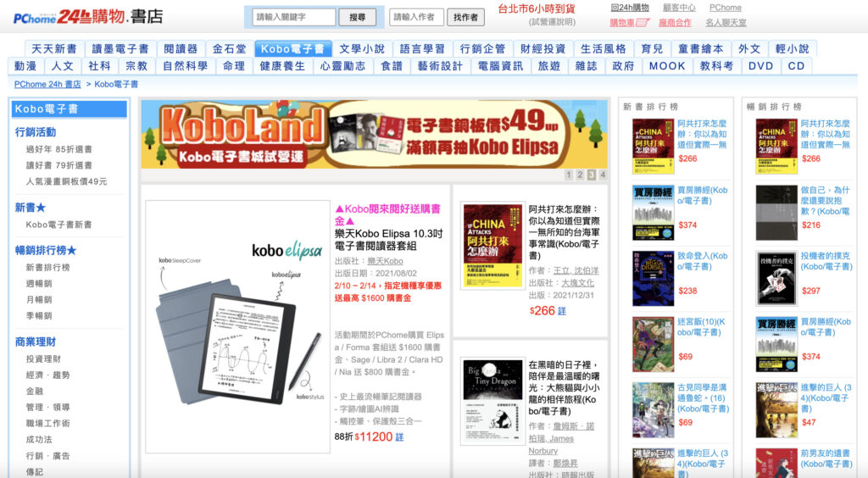
Task: Open 投資理財 sidebar link
Action: pos(43,358)
